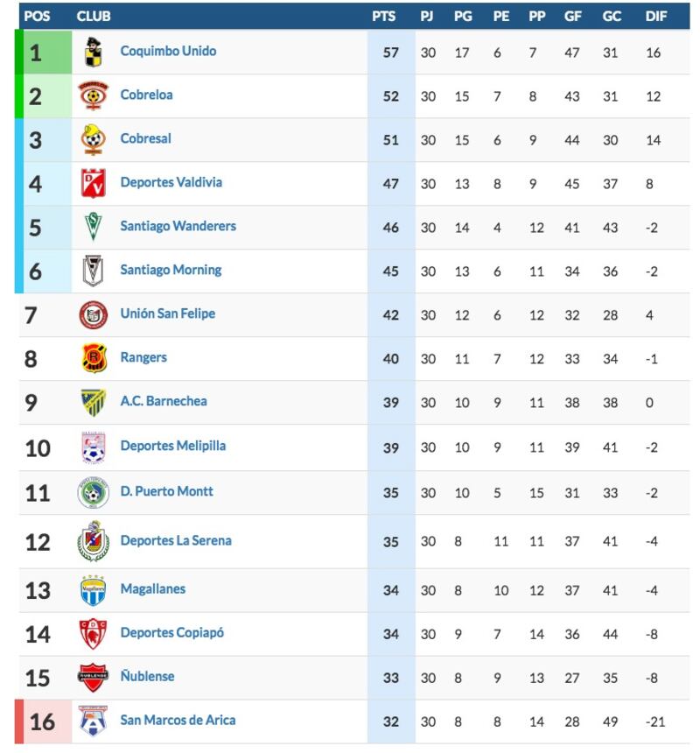
Task: Open the Santiago Morning team page
Action: [171, 270]
